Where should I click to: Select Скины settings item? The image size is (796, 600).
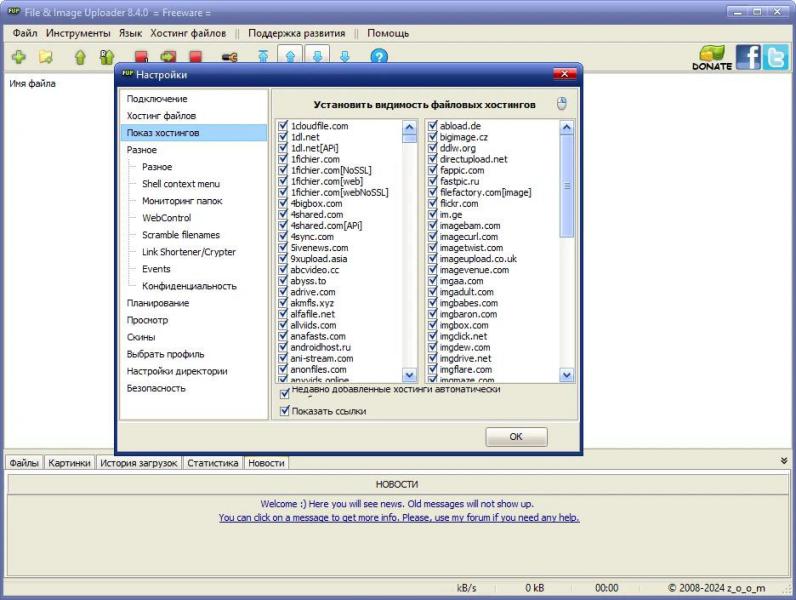pos(141,337)
